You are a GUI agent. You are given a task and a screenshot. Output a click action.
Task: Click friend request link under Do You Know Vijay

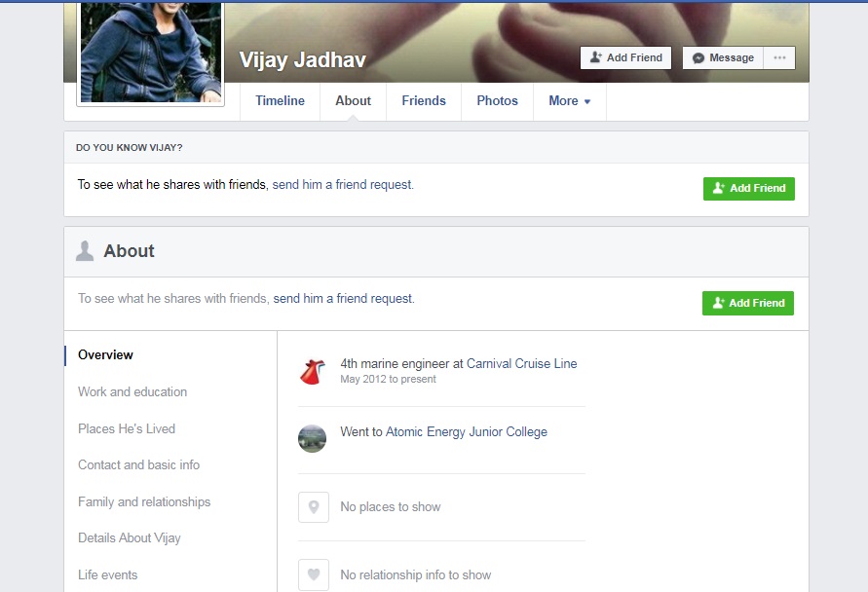tap(343, 185)
